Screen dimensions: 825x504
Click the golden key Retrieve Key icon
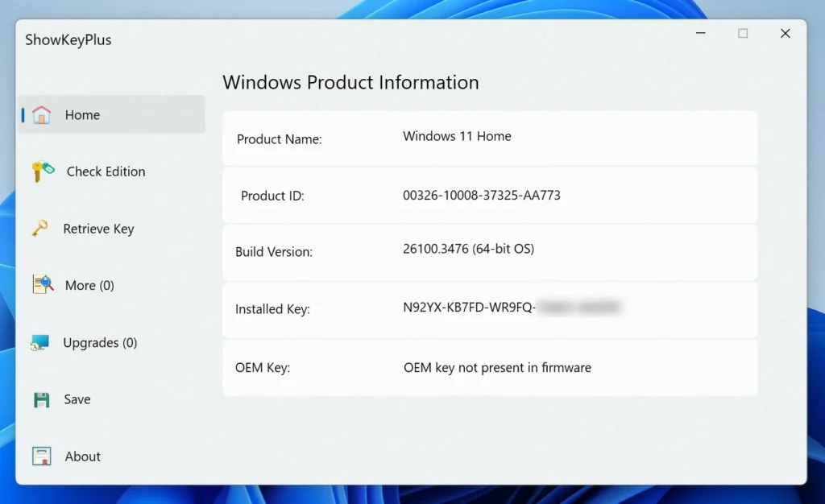(40, 229)
